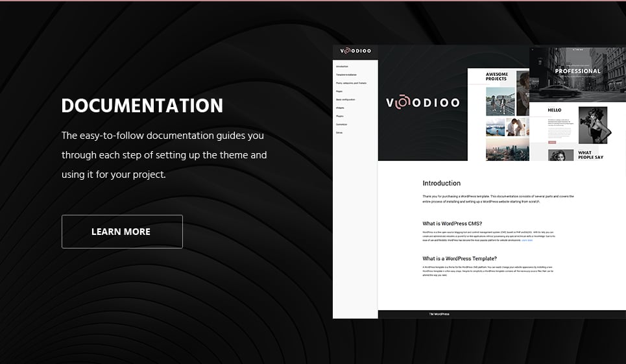Click the small VOODIOO logo above the sidebar

(355, 51)
